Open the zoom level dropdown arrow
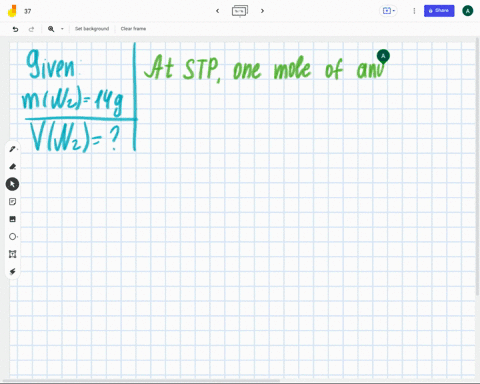This screenshot has width=480, height=384. coord(62,29)
